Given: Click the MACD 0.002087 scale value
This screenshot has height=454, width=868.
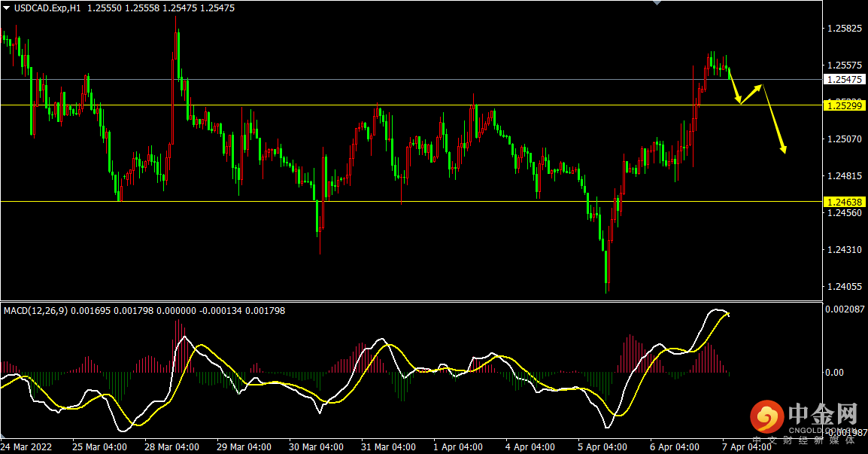Looking at the screenshot, I should coord(845,309).
